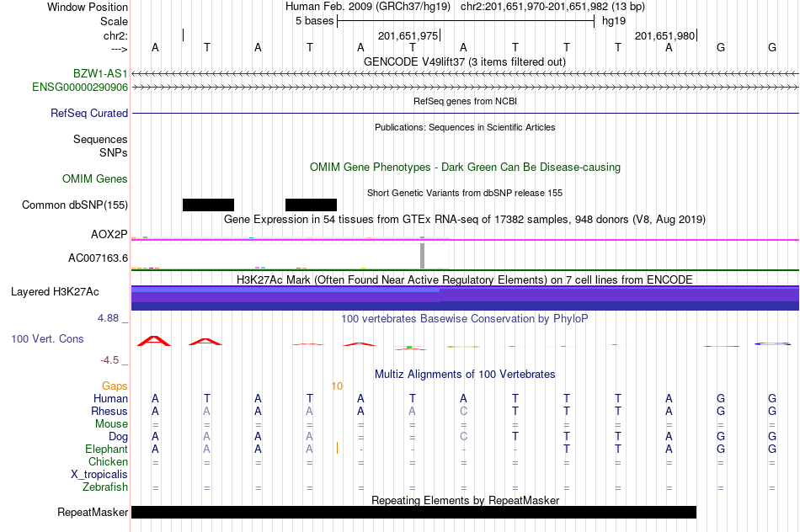Select the Rhesus species label
This screenshot has width=800, height=532.
coord(109,412)
